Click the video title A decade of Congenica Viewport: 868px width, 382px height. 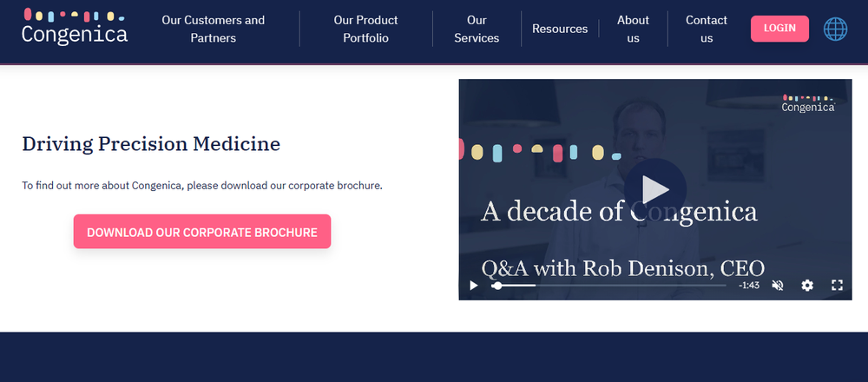[619, 211]
